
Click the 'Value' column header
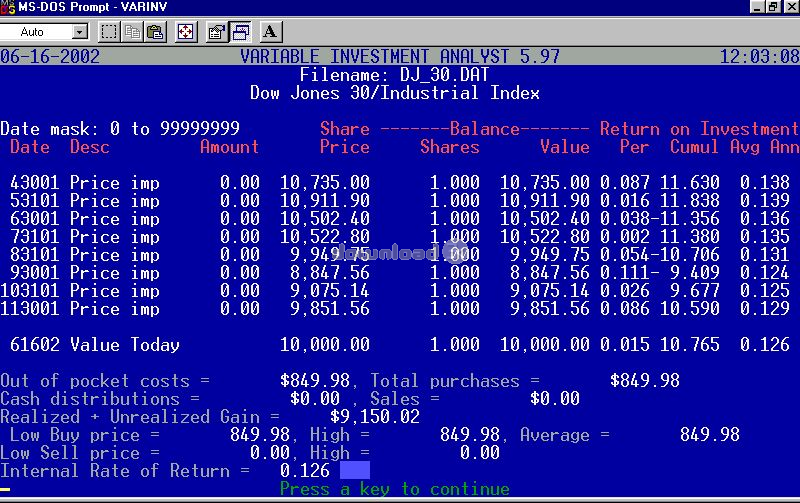point(565,147)
